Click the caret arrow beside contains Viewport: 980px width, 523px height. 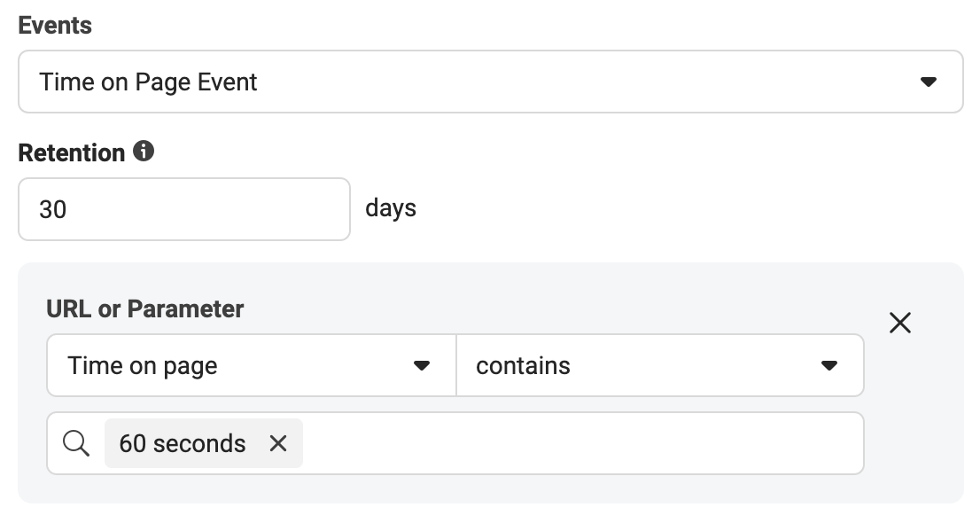click(828, 365)
